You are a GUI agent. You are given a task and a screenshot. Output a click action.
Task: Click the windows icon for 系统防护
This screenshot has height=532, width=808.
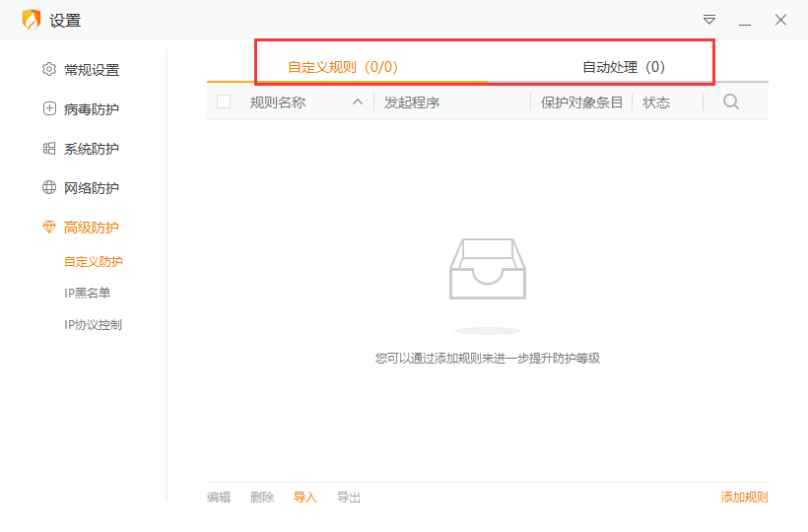coord(49,149)
